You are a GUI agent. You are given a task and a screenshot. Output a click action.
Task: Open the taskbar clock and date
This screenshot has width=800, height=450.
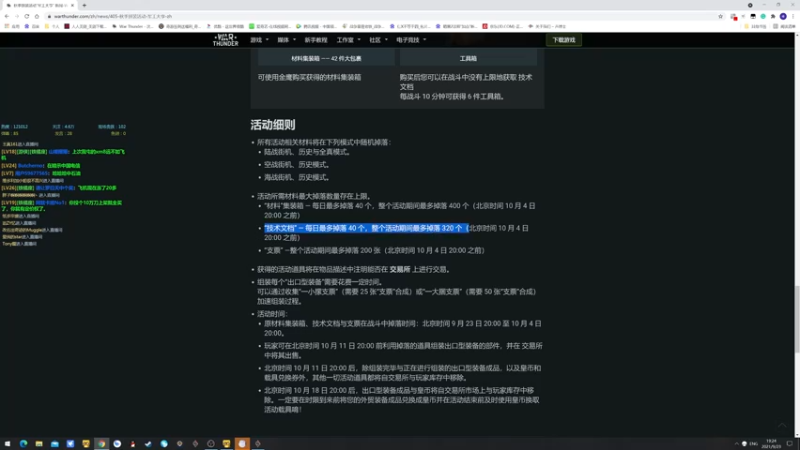(x=771, y=444)
